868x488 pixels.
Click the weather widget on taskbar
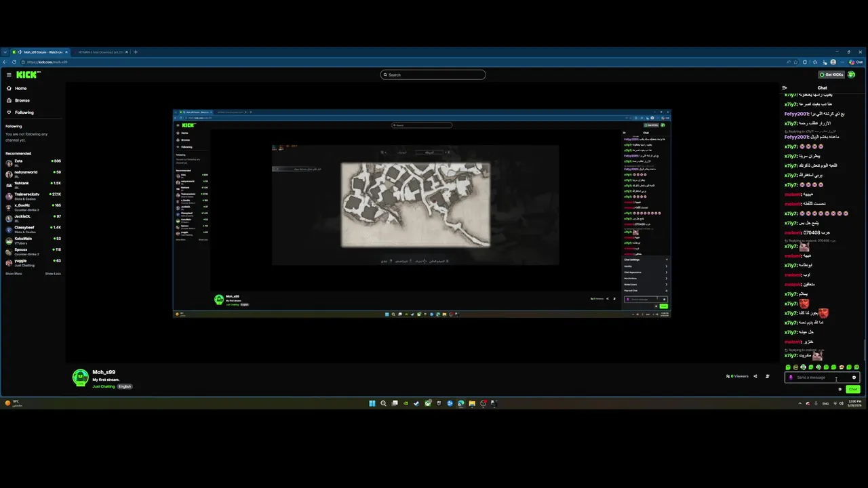click(12, 403)
